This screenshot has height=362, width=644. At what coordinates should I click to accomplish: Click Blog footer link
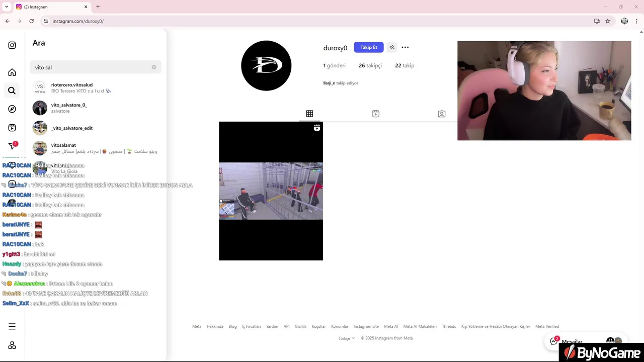232,326
